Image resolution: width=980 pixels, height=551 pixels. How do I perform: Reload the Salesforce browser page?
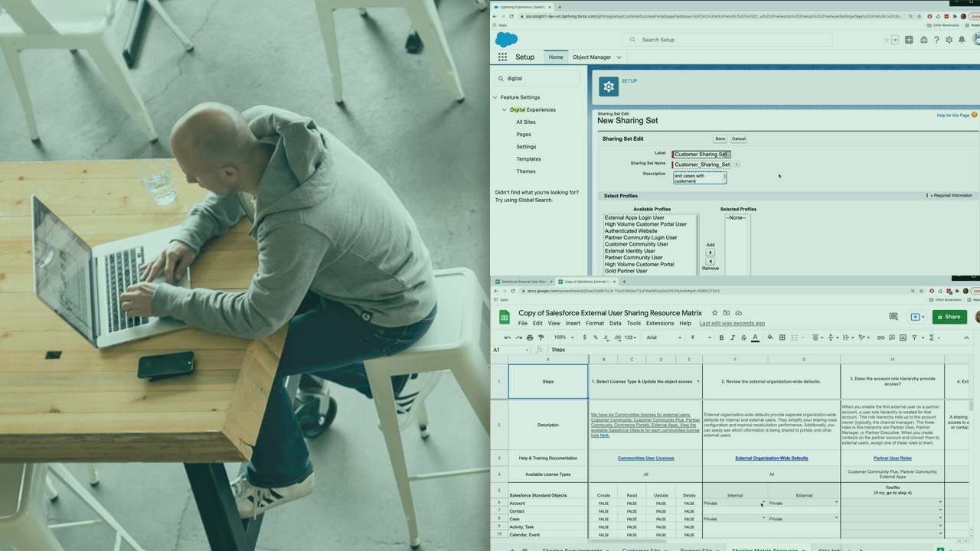tap(513, 16)
